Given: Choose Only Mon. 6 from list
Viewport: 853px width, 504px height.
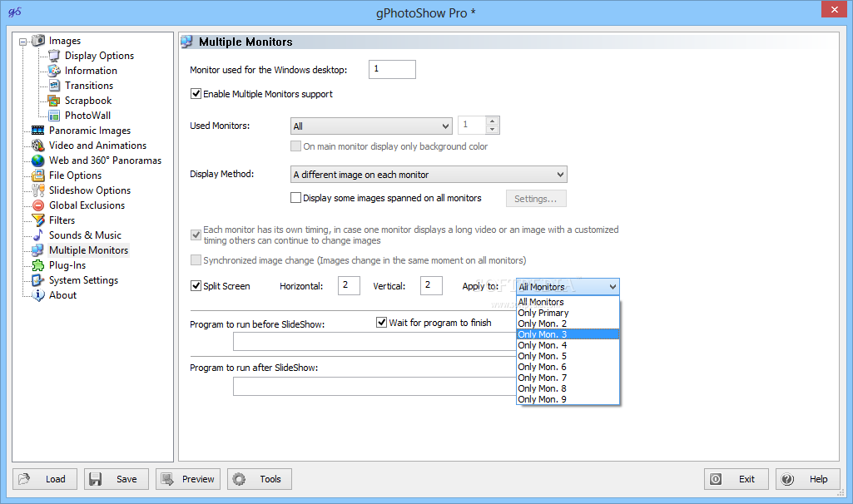Looking at the screenshot, I should click(x=568, y=367).
